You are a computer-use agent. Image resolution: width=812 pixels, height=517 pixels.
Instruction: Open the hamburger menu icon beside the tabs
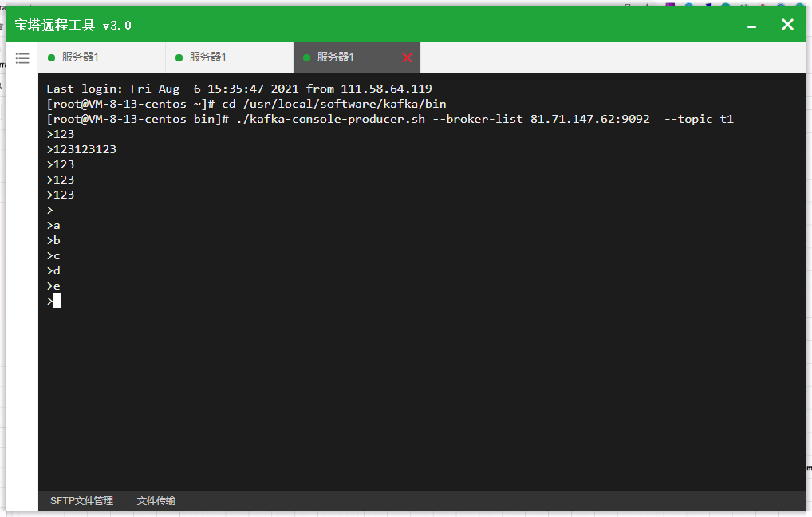[x=22, y=58]
